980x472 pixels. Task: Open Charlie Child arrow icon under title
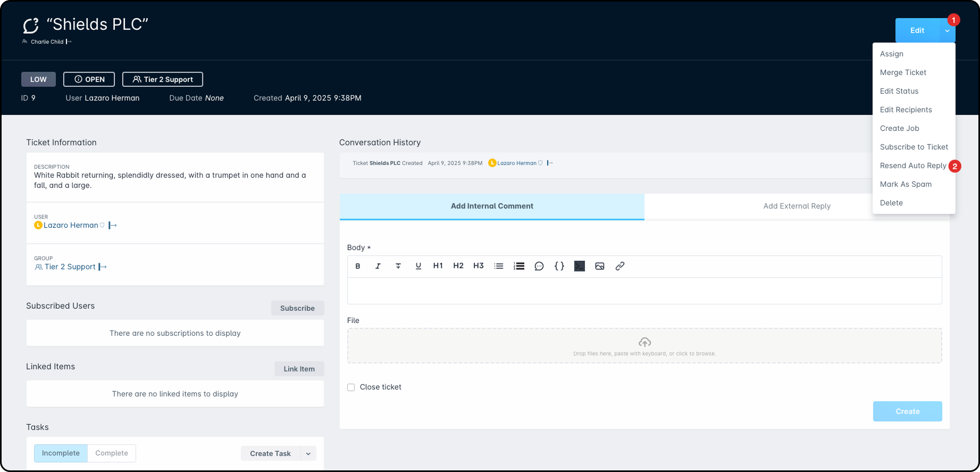(x=69, y=42)
